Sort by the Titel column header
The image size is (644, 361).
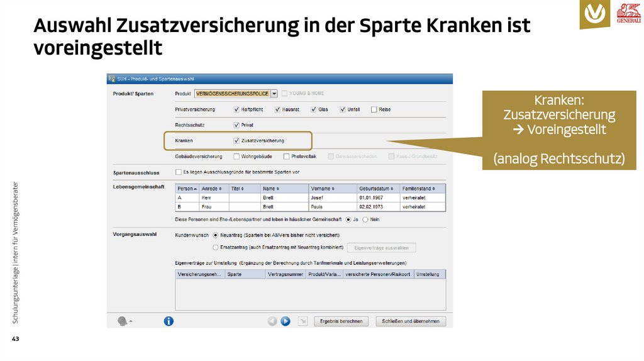245,189
